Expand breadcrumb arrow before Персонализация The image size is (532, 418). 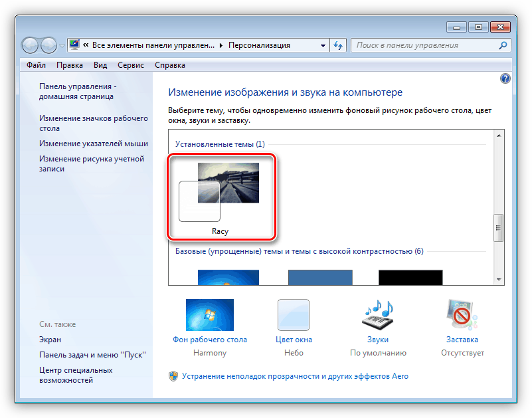(221, 45)
